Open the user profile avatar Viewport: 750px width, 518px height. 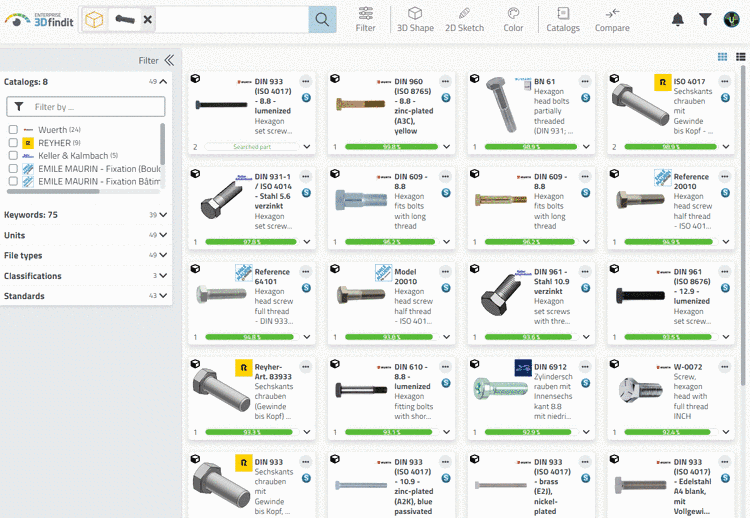(732, 20)
